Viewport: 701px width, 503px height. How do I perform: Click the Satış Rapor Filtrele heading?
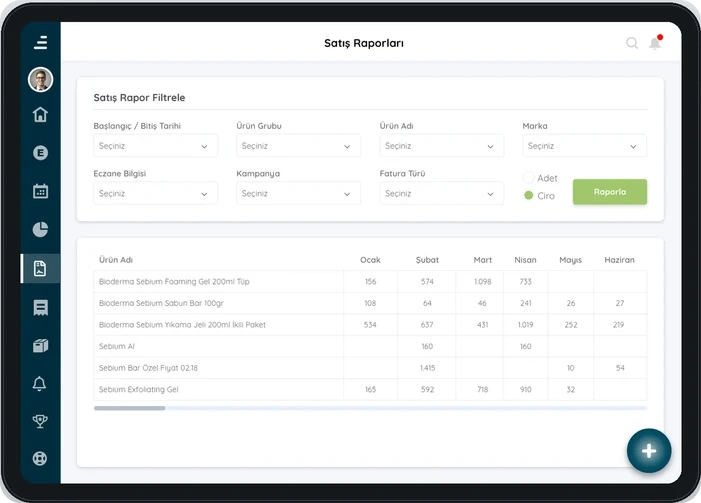tap(139, 97)
